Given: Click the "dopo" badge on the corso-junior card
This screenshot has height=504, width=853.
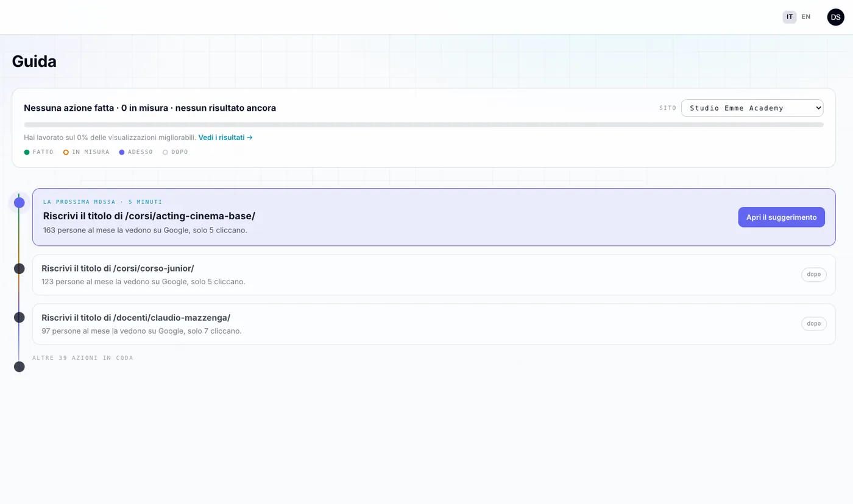Looking at the screenshot, I should (813, 275).
